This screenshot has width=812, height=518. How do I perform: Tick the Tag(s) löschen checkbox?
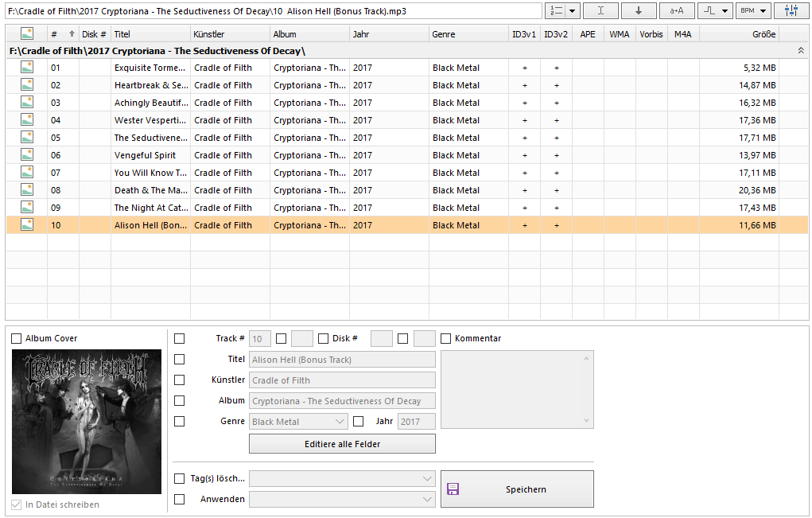[179, 478]
